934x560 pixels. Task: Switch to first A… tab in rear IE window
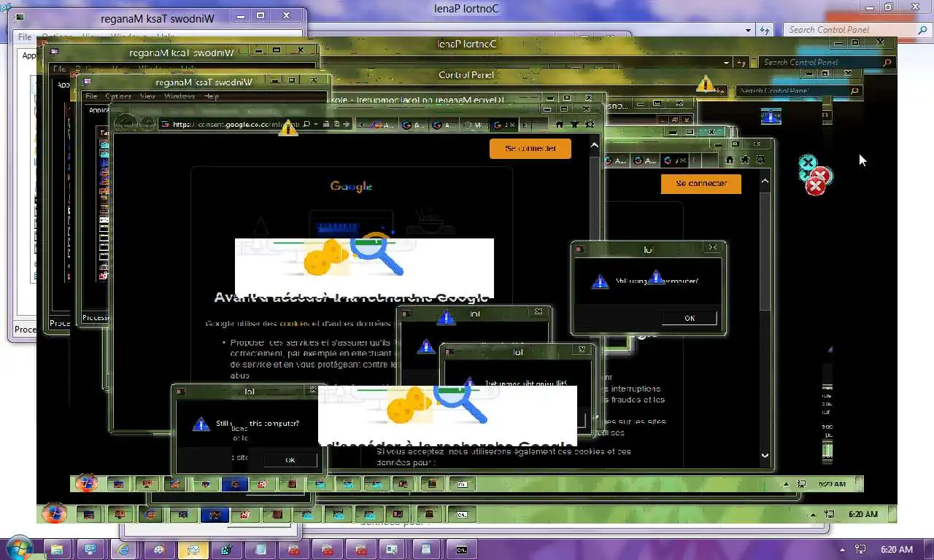point(617,160)
